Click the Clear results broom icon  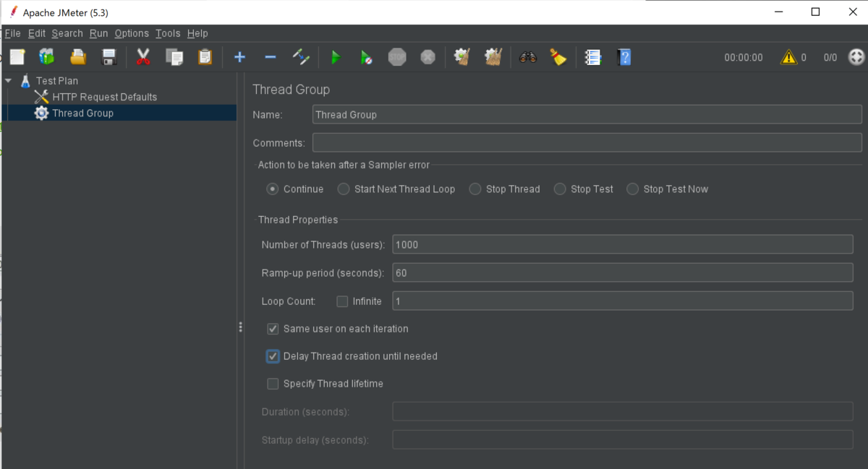pos(462,57)
